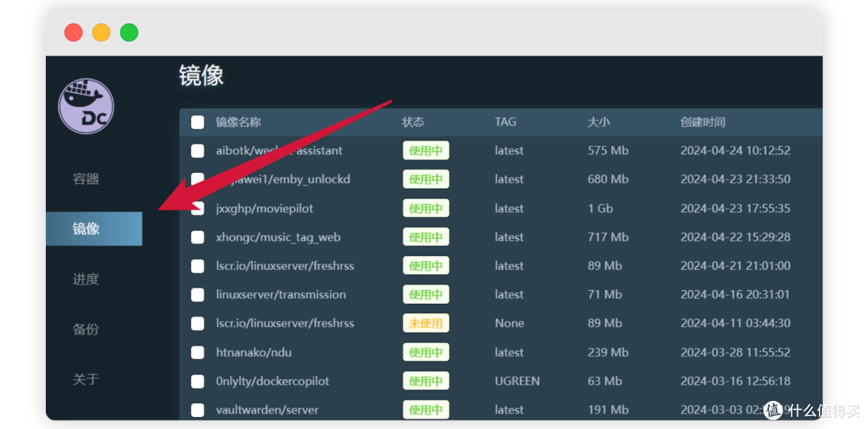Check the box for jxxghp/moviepilot
Screen dimensions: 868x429
point(198,209)
